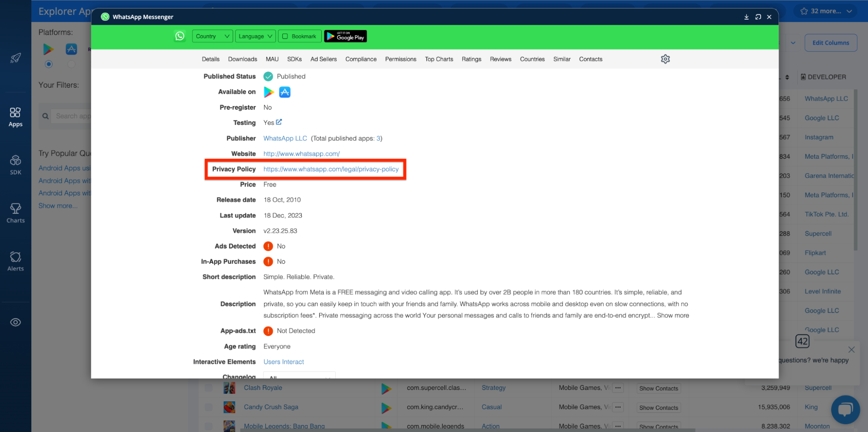Switch to the MAU tab
Image resolution: width=868 pixels, height=432 pixels.
[272, 59]
